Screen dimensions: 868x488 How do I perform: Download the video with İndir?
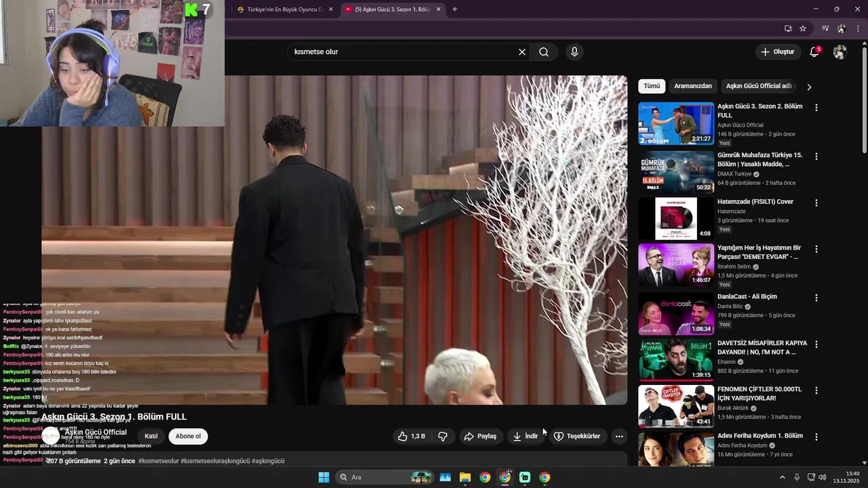(x=526, y=436)
